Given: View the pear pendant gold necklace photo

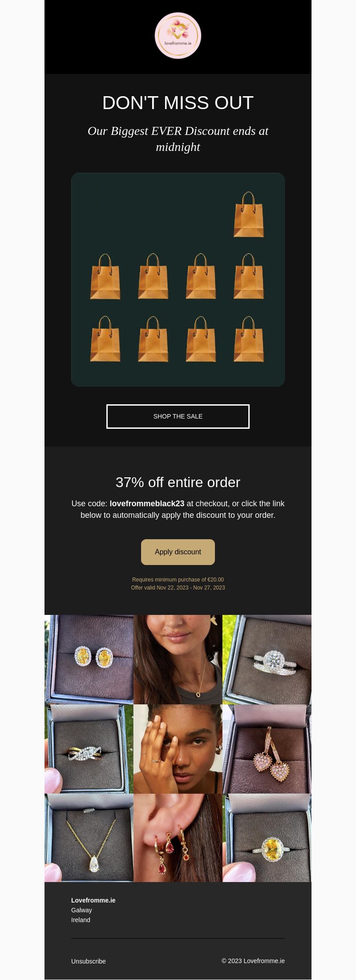Looking at the screenshot, I should pos(89,838).
